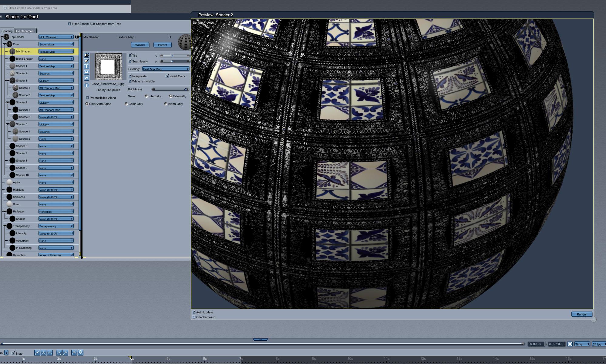Viewport: 606px width, 364px height.
Task: Click the flip texture horizontally icon
Action: point(86,72)
